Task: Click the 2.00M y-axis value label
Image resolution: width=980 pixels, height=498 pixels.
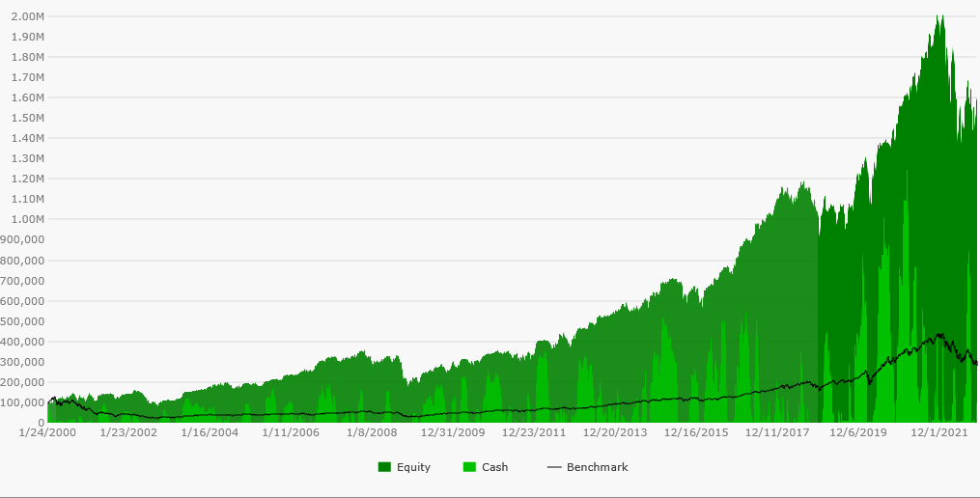Action: 26,16
